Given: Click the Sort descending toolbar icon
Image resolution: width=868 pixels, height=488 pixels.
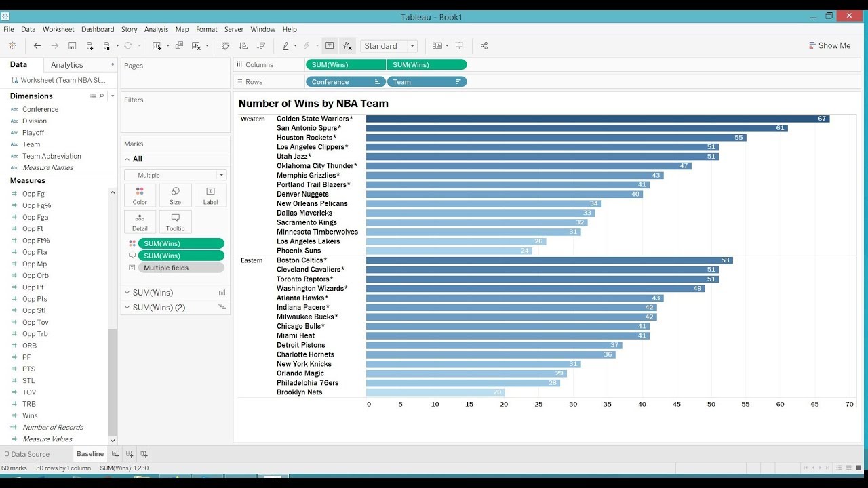Looking at the screenshot, I should point(261,46).
